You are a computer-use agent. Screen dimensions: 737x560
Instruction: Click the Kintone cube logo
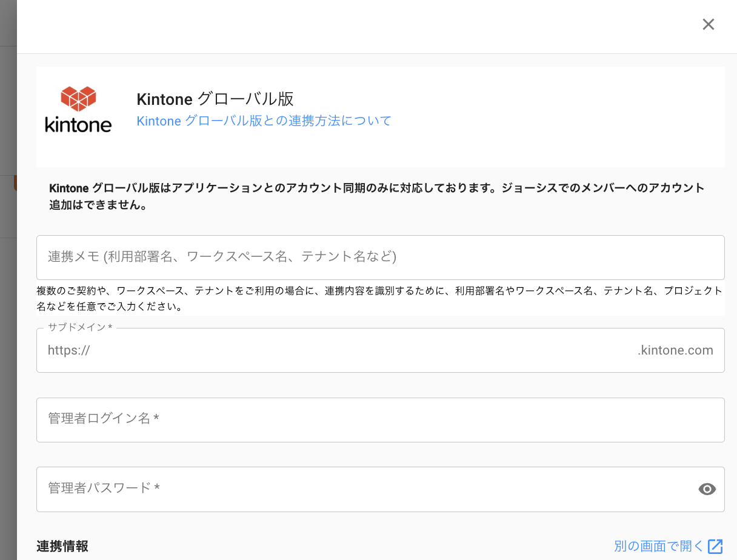(x=78, y=99)
